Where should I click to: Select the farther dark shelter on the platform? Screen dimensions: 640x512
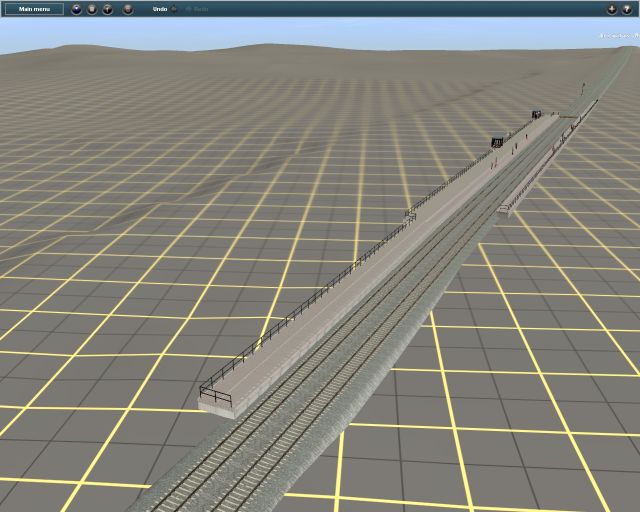click(537, 115)
